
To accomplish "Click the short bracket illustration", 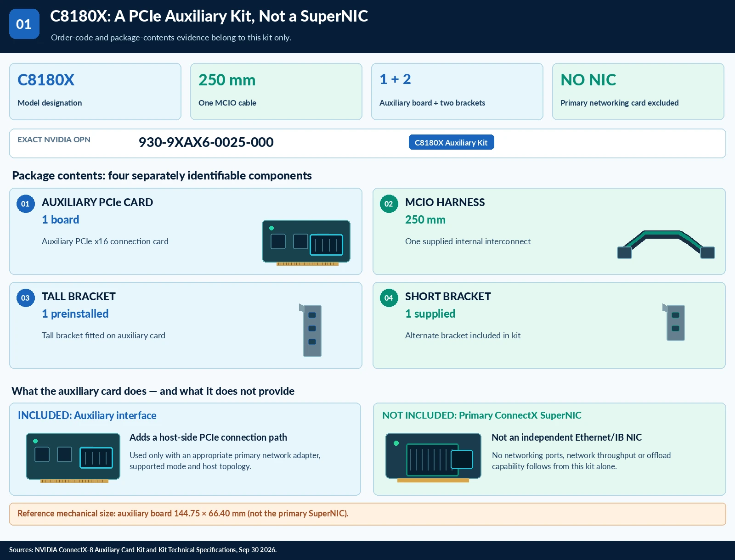I will pos(674,322).
